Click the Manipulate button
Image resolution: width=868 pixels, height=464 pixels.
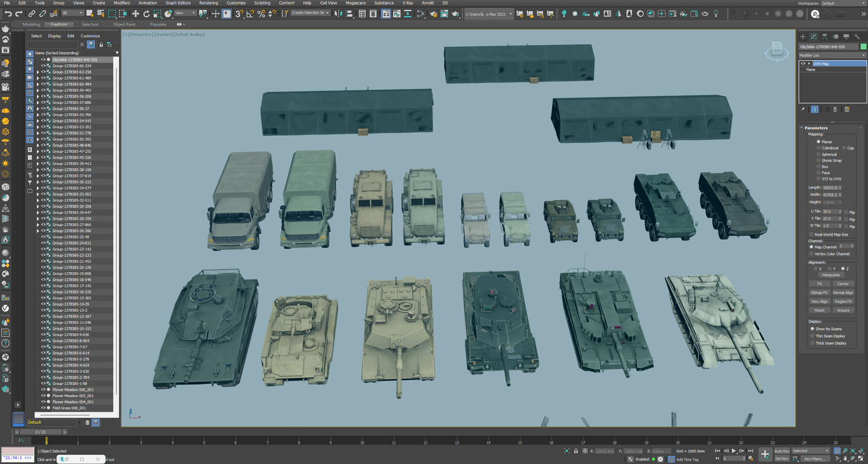(x=831, y=275)
